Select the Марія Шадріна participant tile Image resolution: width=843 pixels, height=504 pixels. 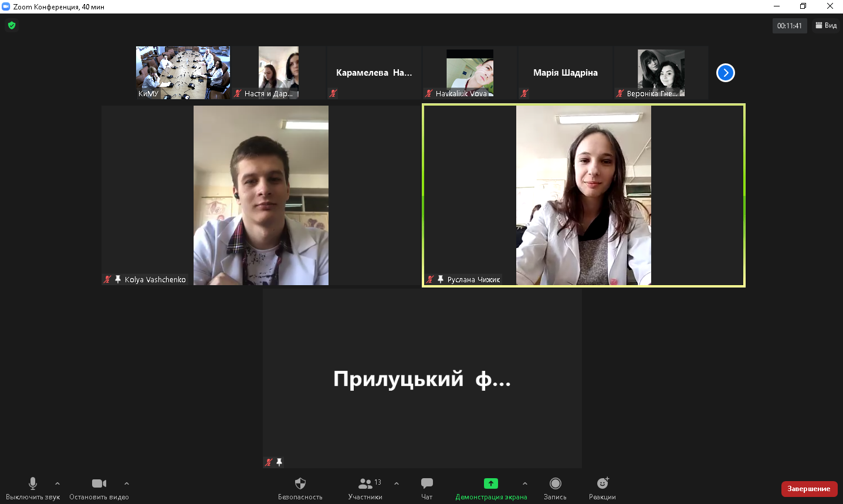pyautogui.click(x=566, y=73)
